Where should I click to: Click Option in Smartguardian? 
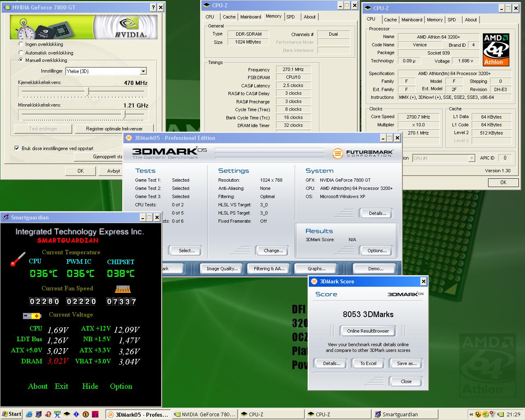121,386
